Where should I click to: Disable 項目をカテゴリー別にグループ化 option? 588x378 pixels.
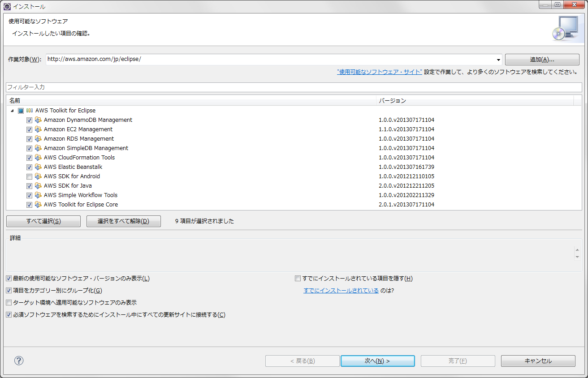[9, 290]
